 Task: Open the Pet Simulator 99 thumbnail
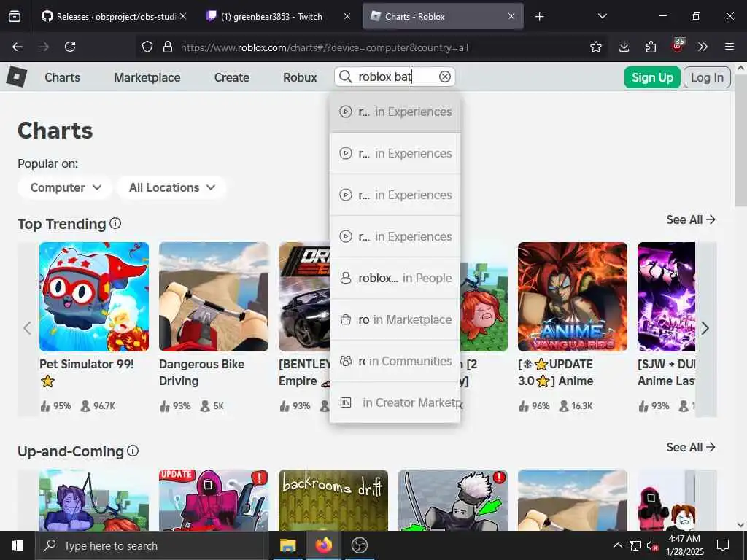click(x=94, y=297)
